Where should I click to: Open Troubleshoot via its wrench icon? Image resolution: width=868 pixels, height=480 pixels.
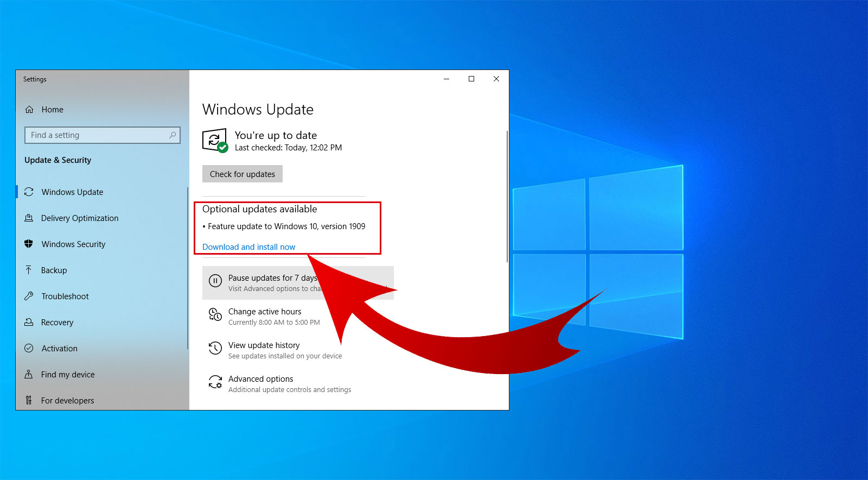click(x=29, y=296)
